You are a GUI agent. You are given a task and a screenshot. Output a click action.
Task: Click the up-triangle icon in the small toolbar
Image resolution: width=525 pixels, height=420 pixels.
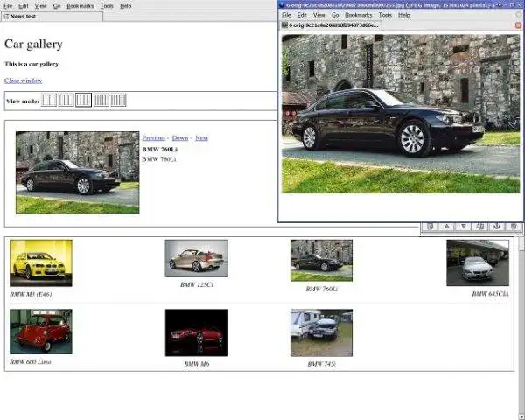[x=446, y=227]
